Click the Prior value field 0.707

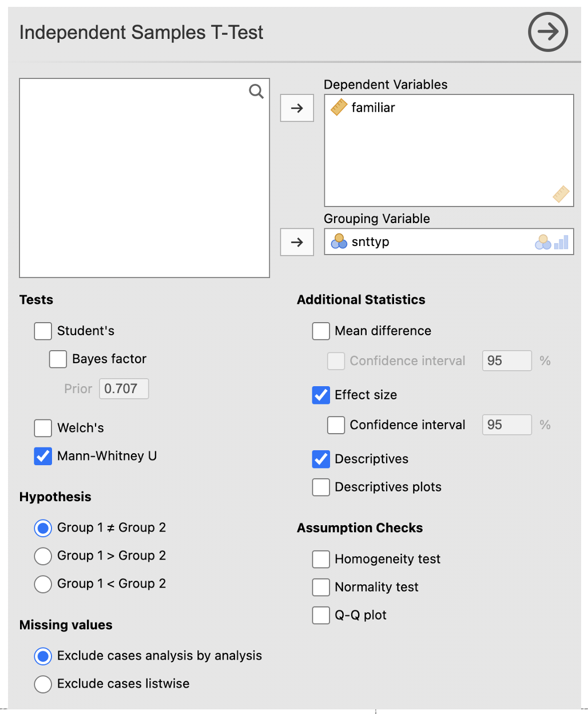pyautogui.click(x=124, y=388)
